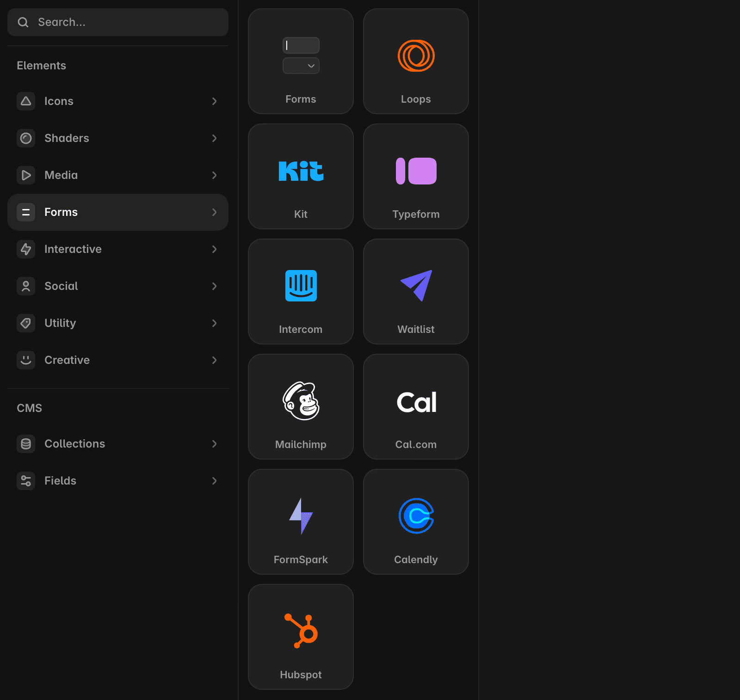This screenshot has width=740, height=700.
Task: Click the CMS section heading
Action: (30, 408)
